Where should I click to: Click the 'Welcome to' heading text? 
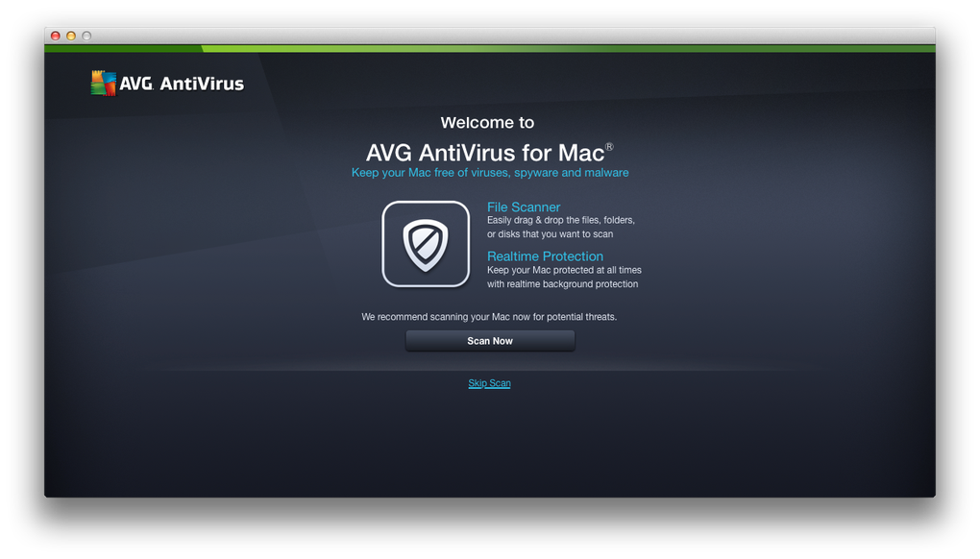coord(487,122)
